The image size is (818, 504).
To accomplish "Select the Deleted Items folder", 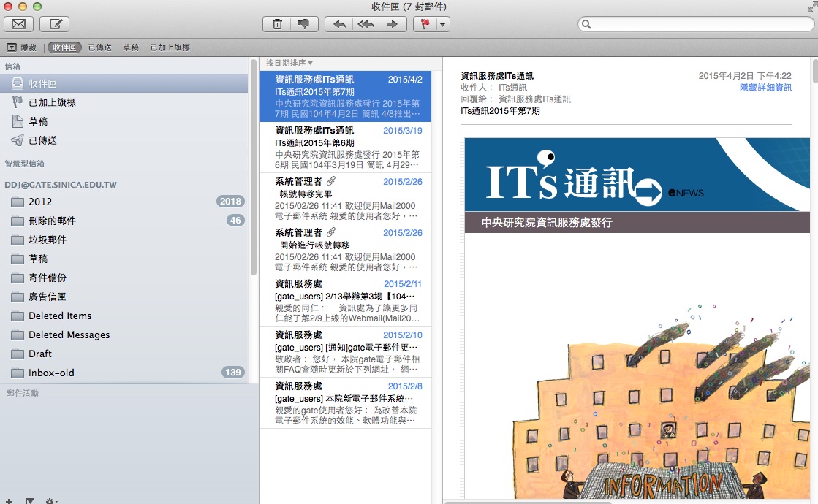I will (124, 316).
